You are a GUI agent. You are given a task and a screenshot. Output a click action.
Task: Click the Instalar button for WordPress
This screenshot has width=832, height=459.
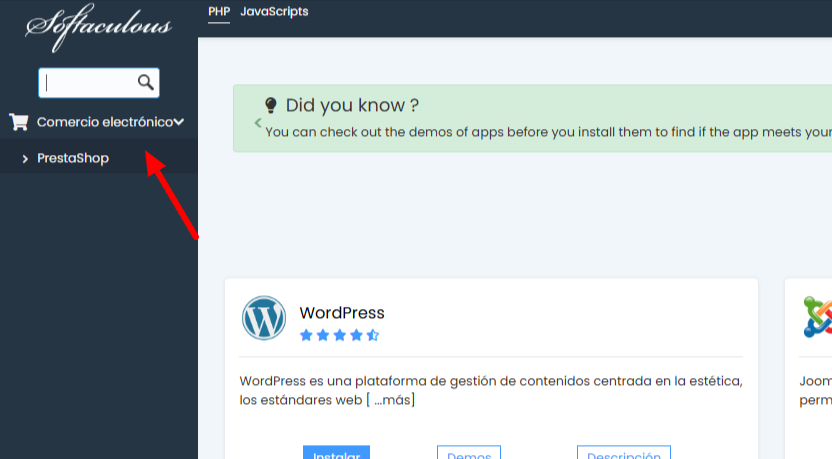336,453
